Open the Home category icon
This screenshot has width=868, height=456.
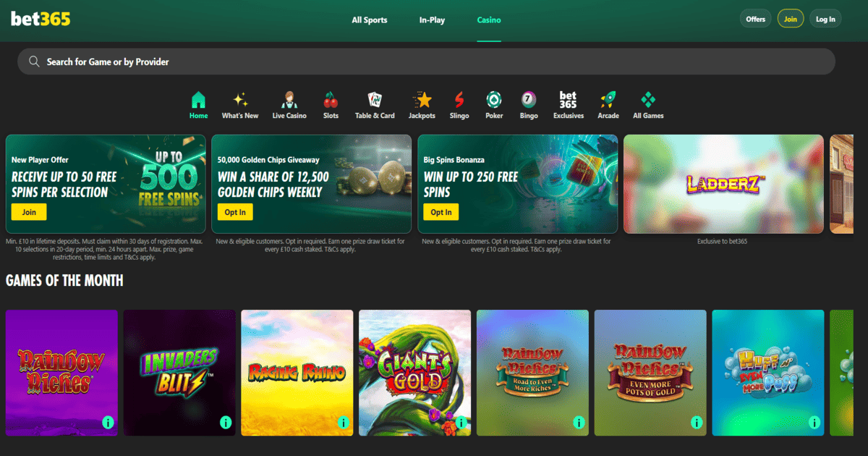click(198, 100)
